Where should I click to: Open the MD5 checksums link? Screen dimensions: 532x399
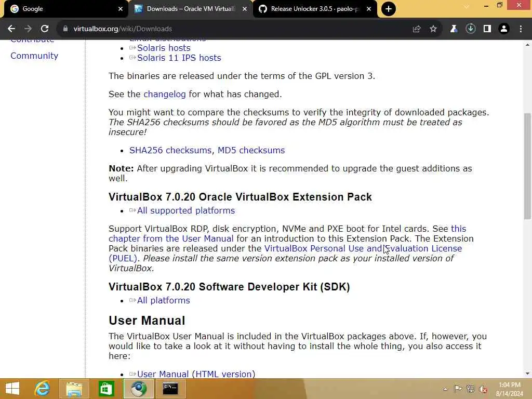(x=251, y=150)
